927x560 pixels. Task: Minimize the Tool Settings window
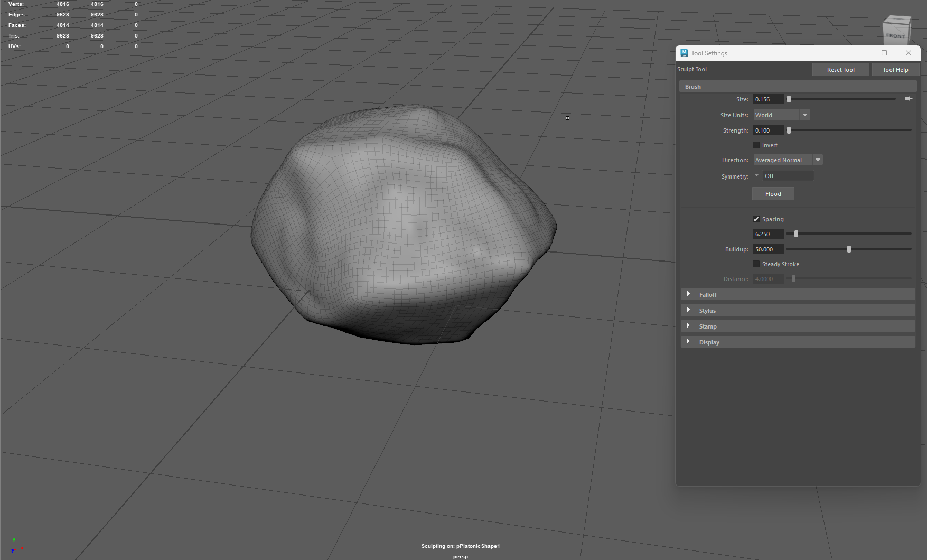pyautogui.click(x=860, y=53)
